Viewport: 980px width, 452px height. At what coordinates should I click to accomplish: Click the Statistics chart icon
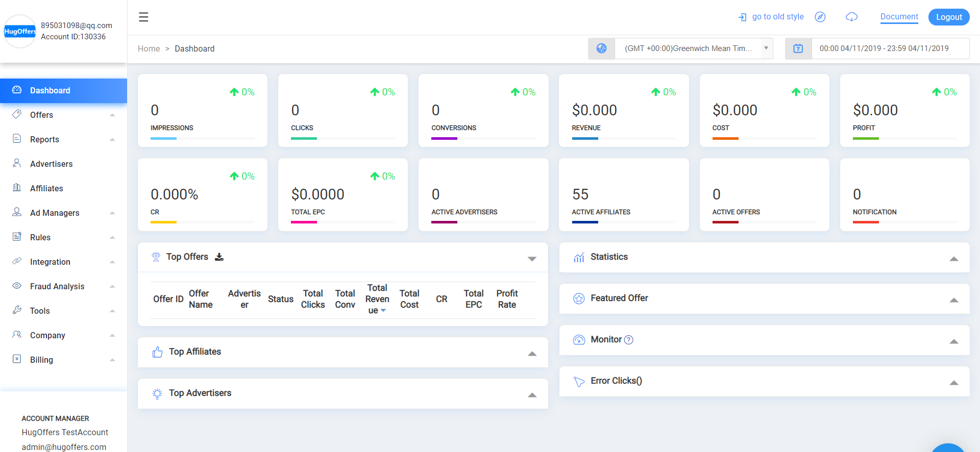[x=579, y=257]
